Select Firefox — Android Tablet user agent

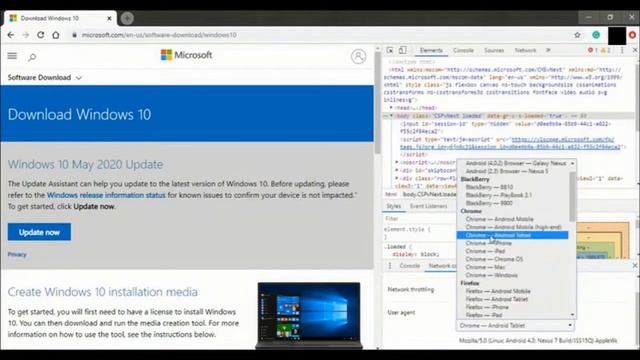point(512,299)
